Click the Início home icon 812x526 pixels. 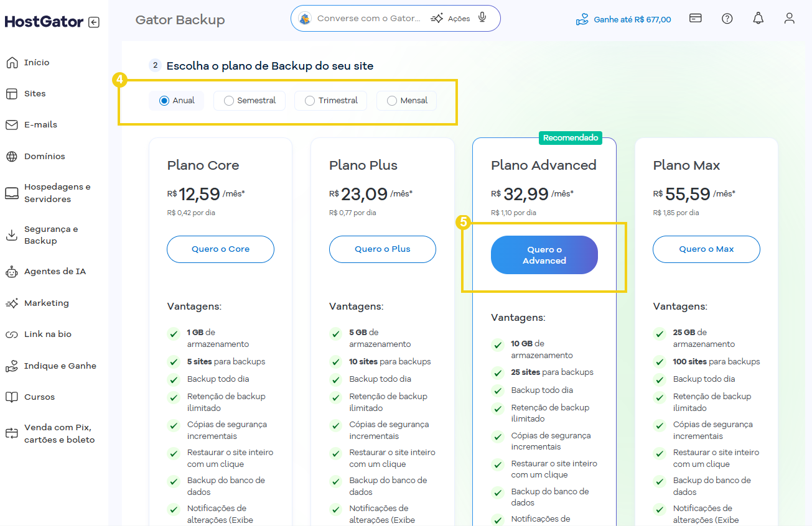click(x=12, y=62)
